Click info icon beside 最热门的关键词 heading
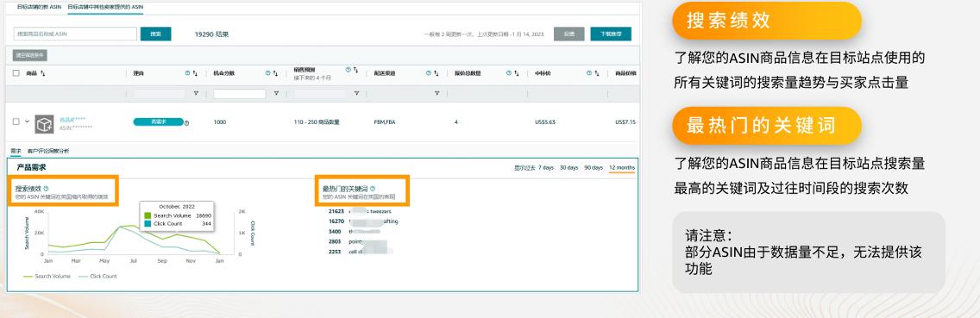This screenshot has height=318, width=980. (x=374, y=188)
